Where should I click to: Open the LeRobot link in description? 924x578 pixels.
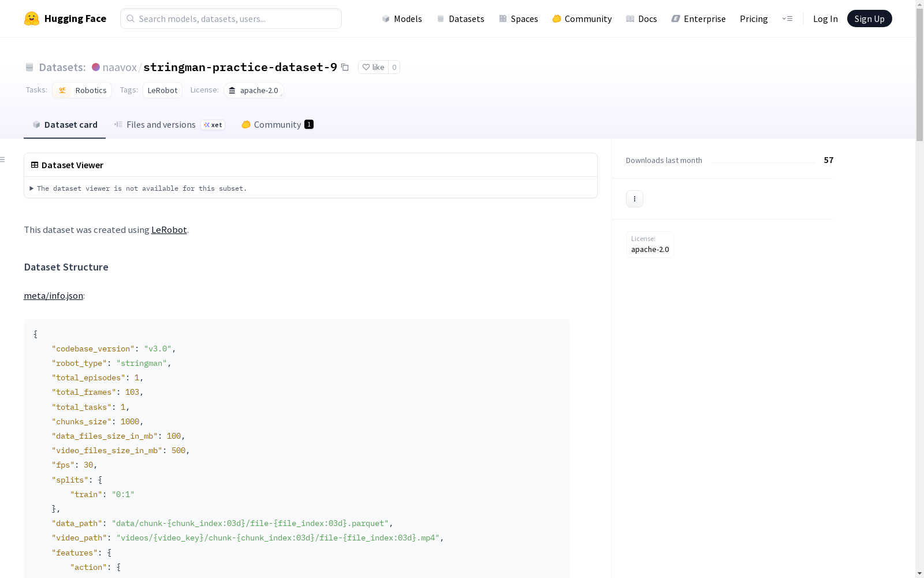[169, 229]
